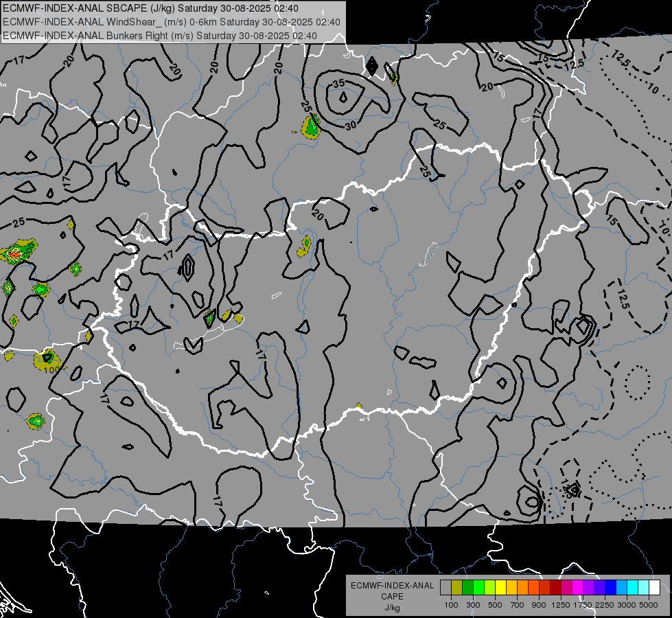Click the legend value 900
This screenshot has width=672, height=618.
coord(539,605)
